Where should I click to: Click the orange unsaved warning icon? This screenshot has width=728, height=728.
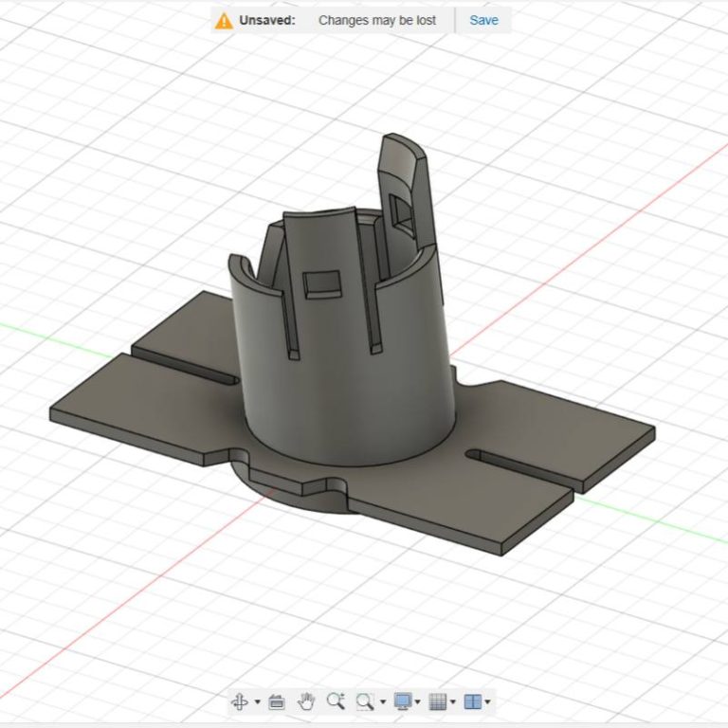224,20
